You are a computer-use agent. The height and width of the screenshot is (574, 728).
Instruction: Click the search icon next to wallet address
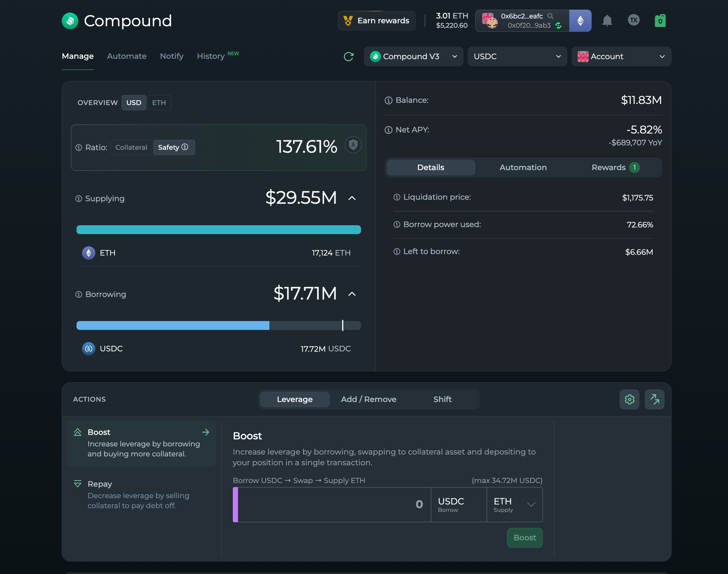click(x=550, y=16)
